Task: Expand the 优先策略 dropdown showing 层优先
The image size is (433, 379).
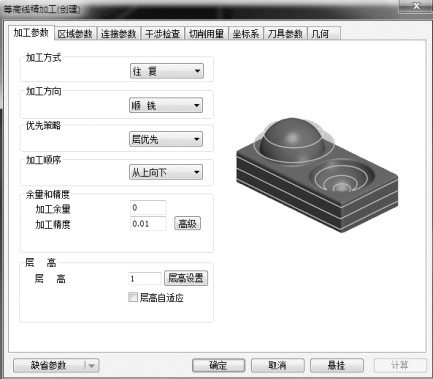Action: [166, 139]
